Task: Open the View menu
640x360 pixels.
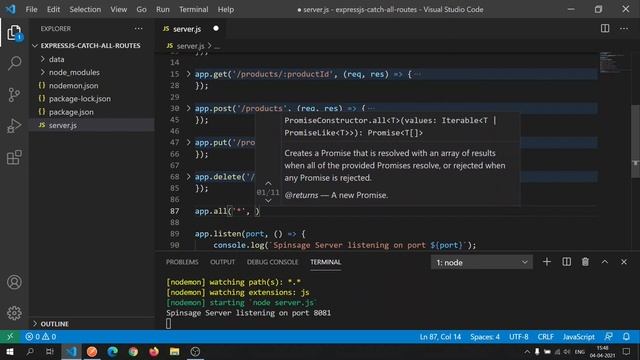Action: [118, 9]
